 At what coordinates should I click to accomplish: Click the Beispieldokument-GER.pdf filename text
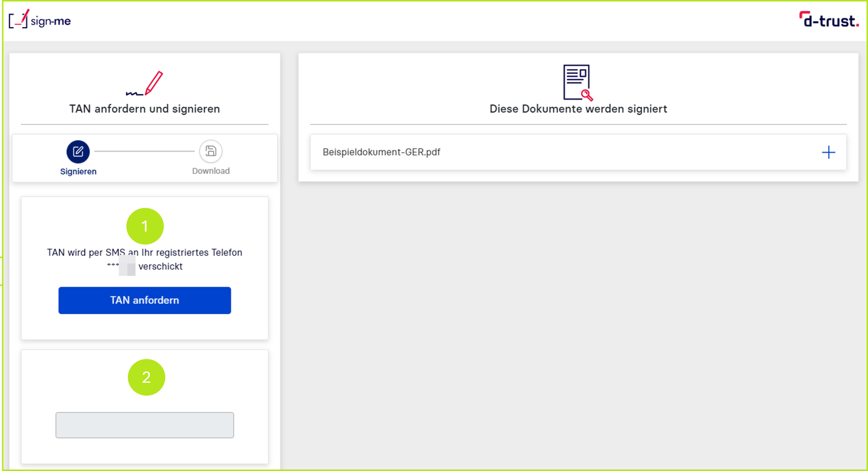(x=381, y=152)
